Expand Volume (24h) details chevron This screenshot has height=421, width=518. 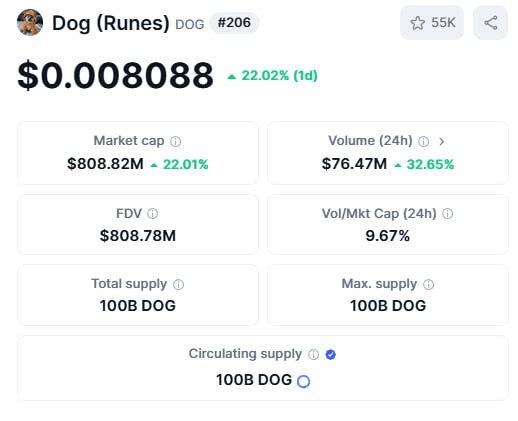(442, 142)
